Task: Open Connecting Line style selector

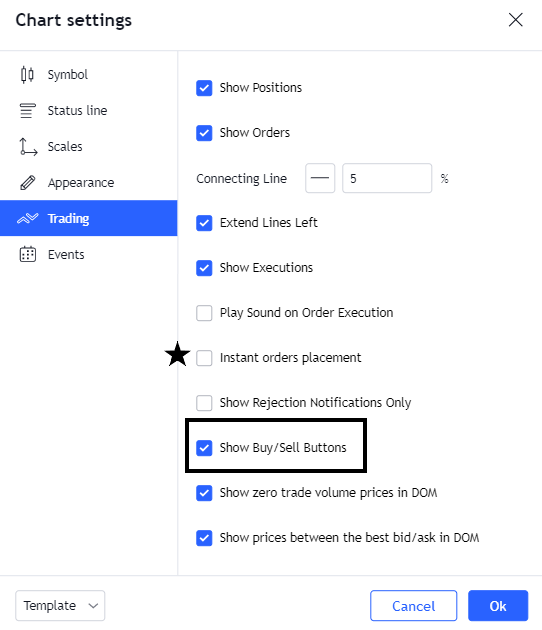Action: 320,178
